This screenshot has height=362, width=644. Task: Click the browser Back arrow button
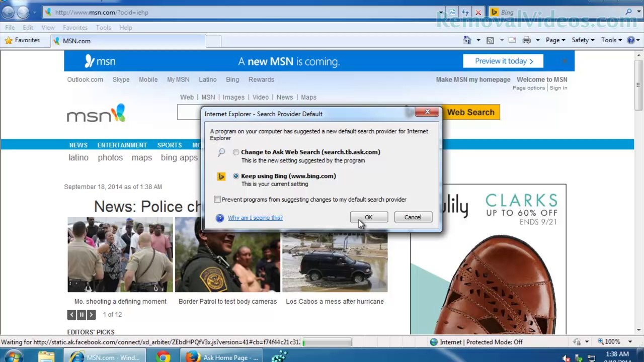pos(8,12)
